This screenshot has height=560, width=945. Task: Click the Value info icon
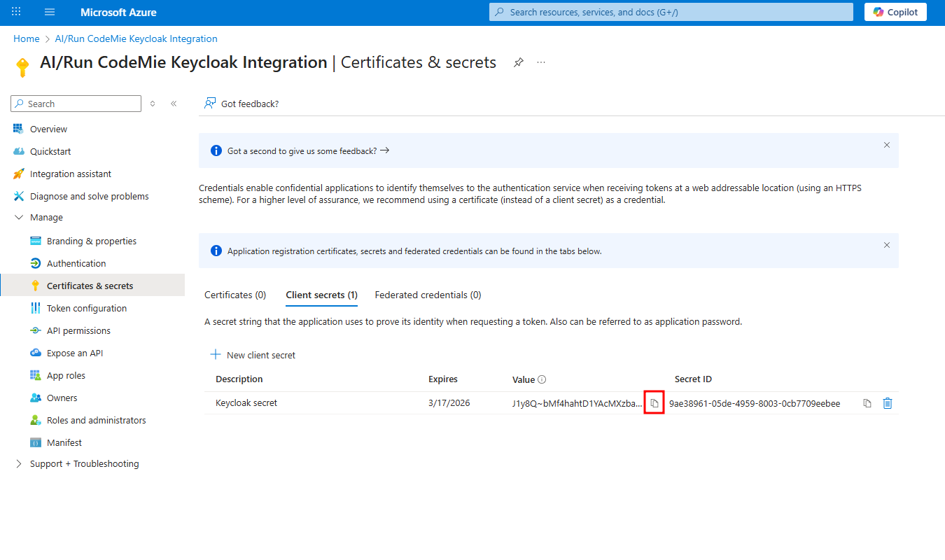coord(542,379)
